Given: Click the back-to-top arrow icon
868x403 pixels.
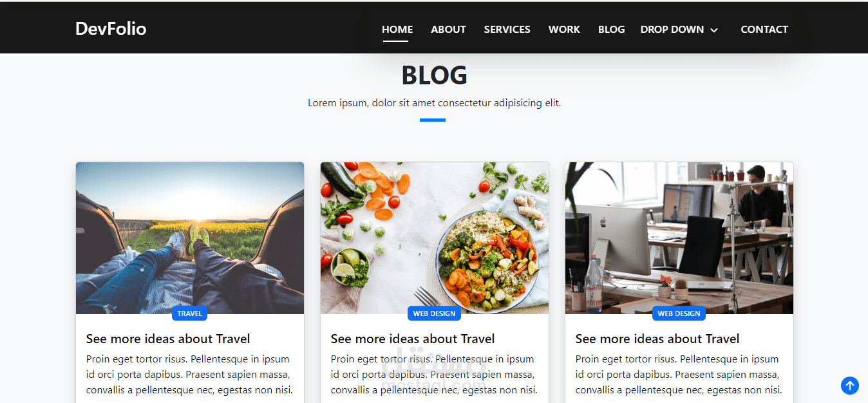Looking at the screenshot, I should pyautogui.click(x=849, y=386).
